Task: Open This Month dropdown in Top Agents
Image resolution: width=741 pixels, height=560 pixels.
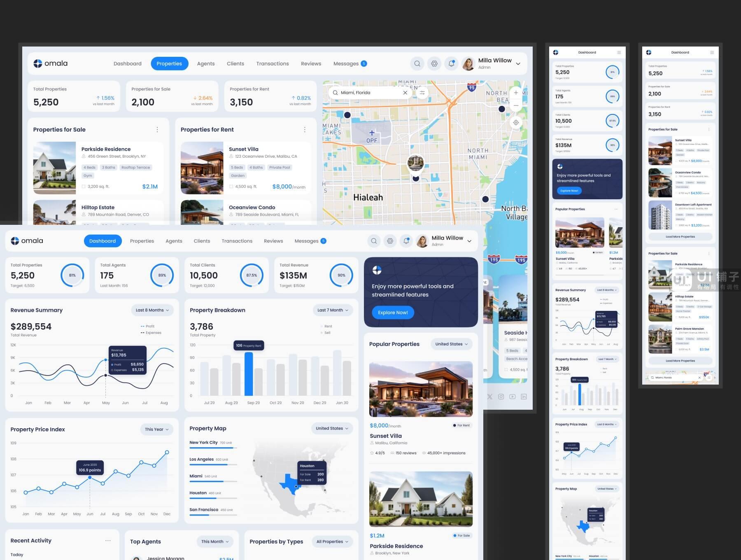Action: (x=215, y=541)
